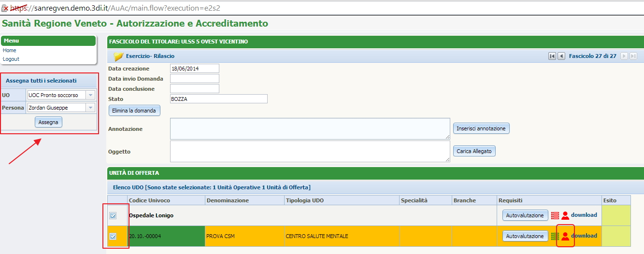
Task: Click the yellow folder icon beside Esercizio- Rilascio
Action: point(118,56)
